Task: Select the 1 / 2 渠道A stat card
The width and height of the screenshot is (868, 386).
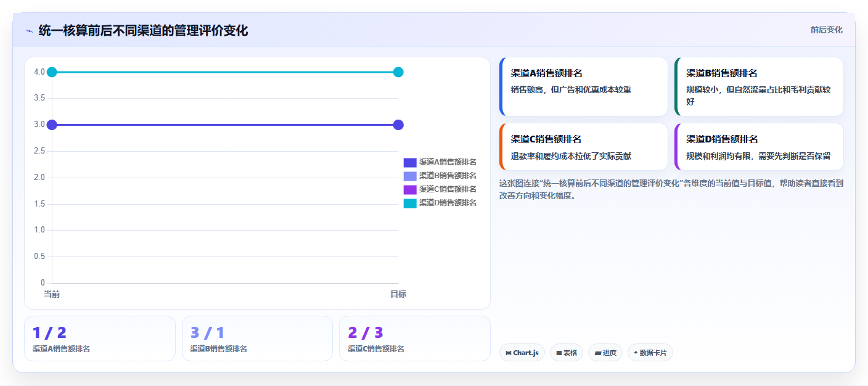Action: (100, 339)
